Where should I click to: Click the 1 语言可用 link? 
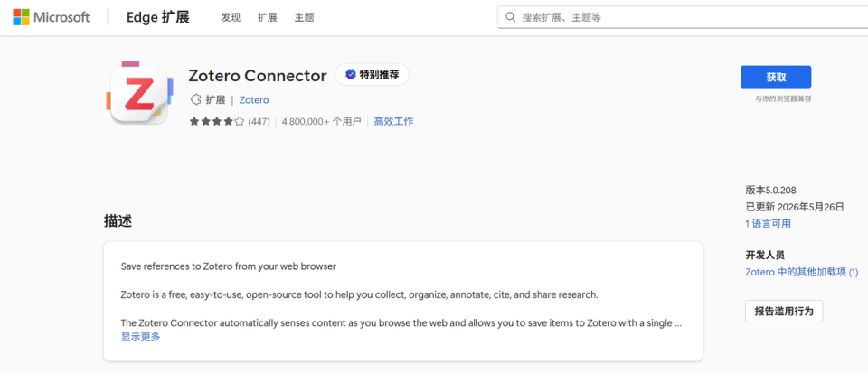coord(768,224)
